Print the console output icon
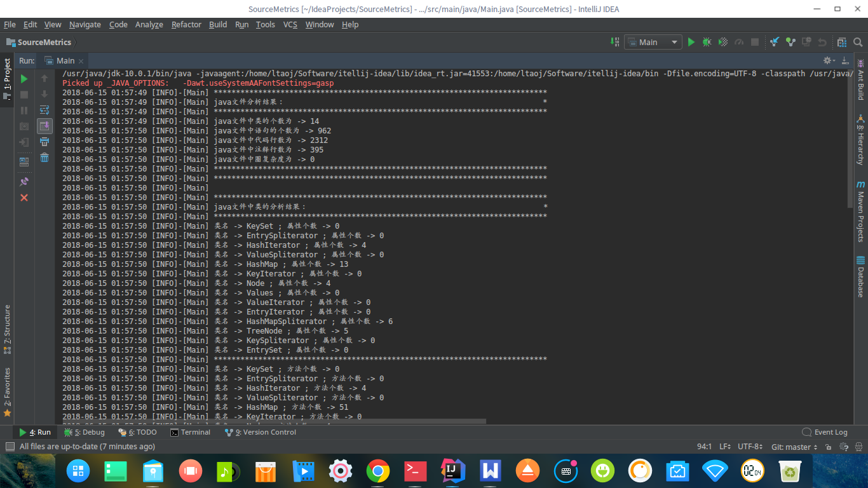 click(44, 142)
